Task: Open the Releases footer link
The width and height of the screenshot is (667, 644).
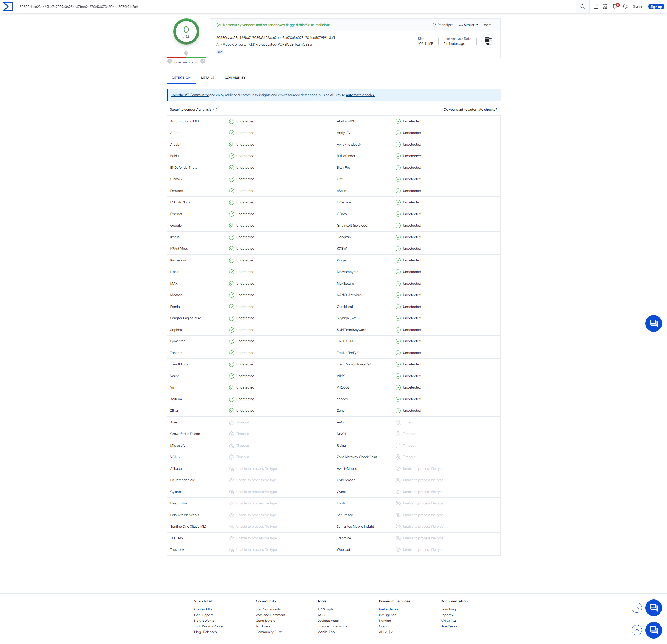Action: [210, 632]
